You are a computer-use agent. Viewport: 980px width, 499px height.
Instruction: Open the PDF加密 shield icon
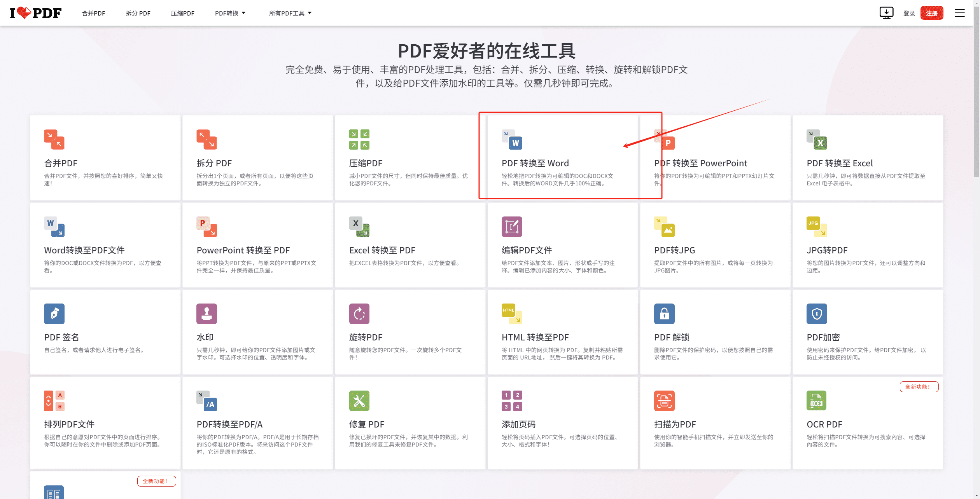817,314
